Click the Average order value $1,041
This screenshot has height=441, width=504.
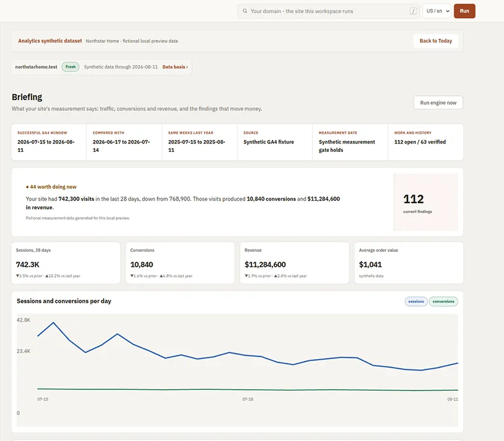click(x=370, y=264)
